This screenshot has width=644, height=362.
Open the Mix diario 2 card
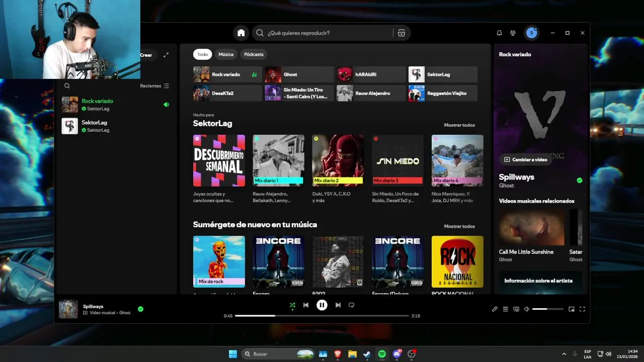[338, 168]
